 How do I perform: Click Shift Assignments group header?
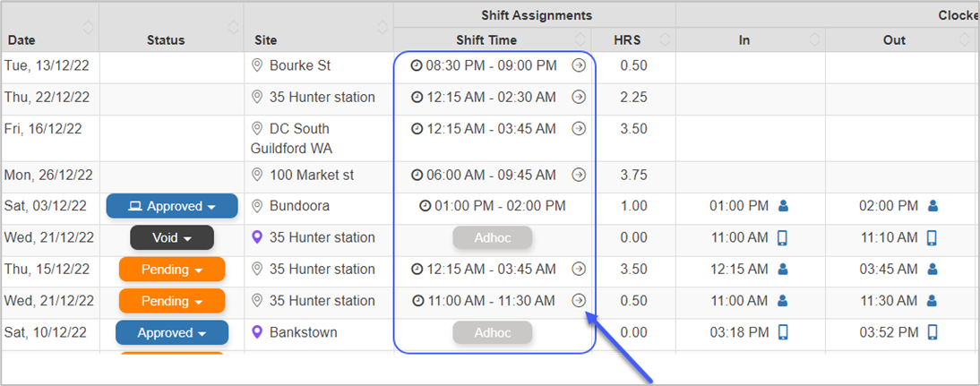tap(537, 14)
